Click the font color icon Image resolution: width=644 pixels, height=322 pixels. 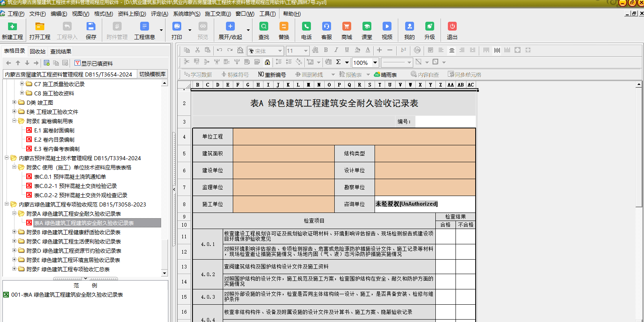click(368, 50)
